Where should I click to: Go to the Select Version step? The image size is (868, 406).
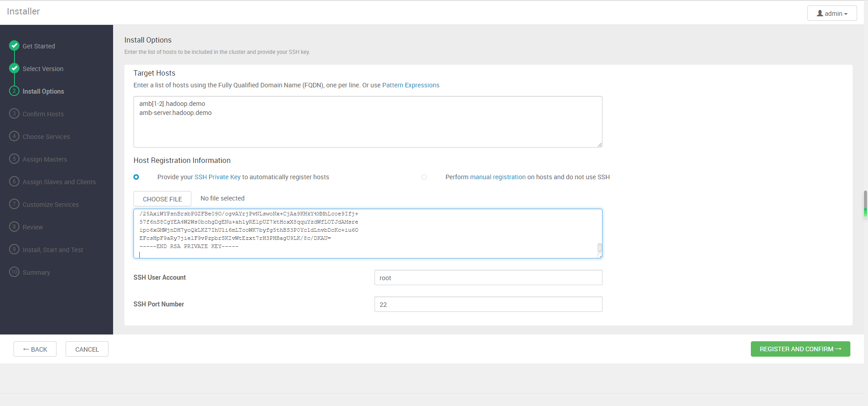click(x=43, y=69)
